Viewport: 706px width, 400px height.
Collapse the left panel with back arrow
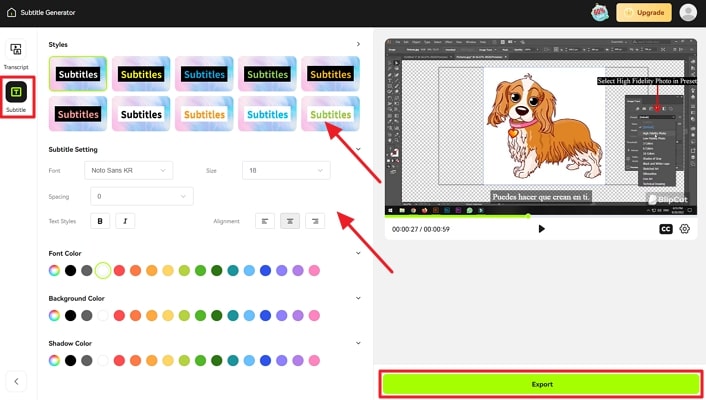pyautogui.click(x=16, y=382)
